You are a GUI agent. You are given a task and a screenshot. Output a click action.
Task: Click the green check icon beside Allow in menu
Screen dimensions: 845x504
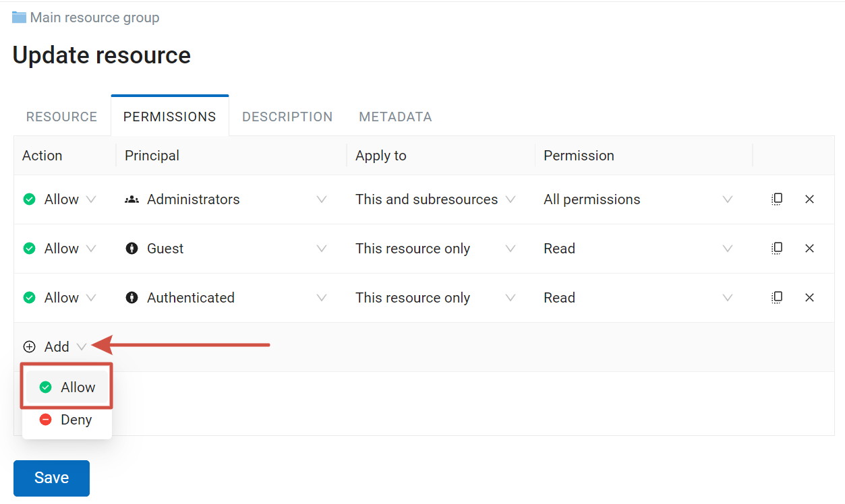(x=46, y=387)
